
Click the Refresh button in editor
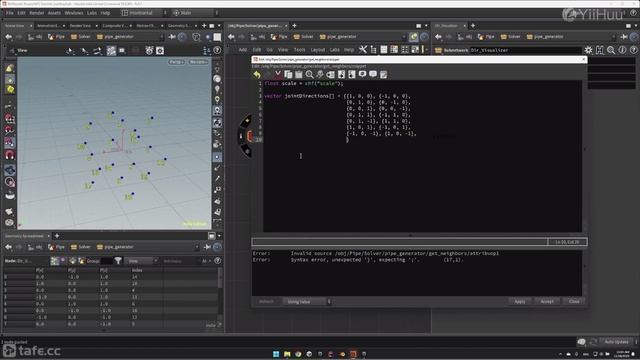tap(267, 302)
